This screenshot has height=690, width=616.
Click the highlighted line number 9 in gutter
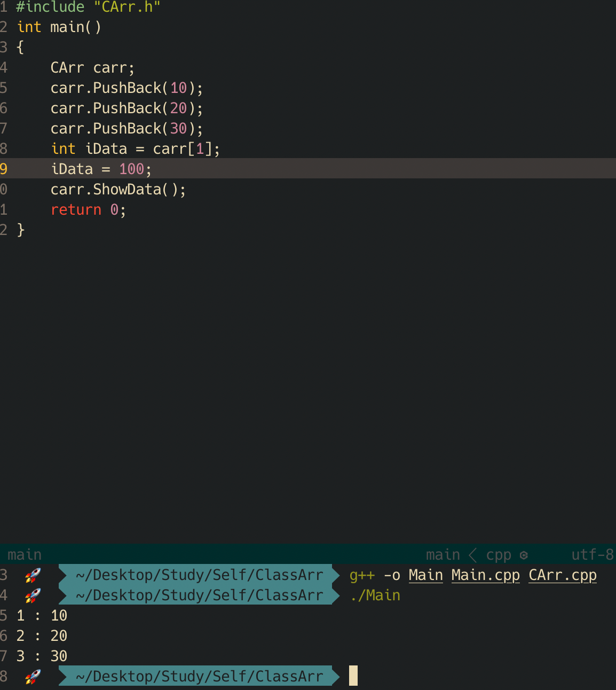pyautogui.click(x=4, y=169)
